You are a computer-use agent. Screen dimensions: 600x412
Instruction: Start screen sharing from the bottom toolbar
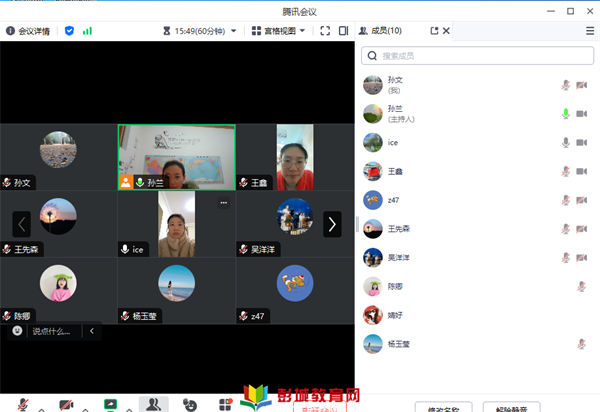[111, 404]
